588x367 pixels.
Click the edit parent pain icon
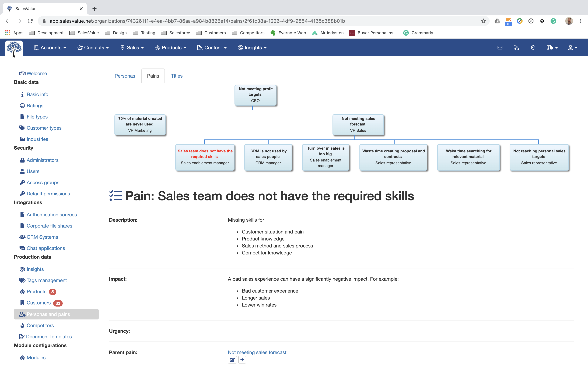pyautogui.click(x=232, y=360)
